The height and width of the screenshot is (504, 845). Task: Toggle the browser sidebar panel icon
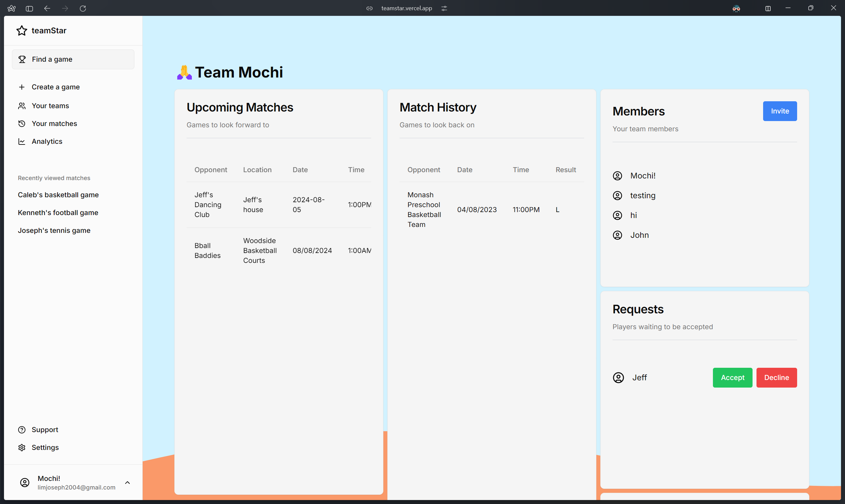(x=29, y=8)
